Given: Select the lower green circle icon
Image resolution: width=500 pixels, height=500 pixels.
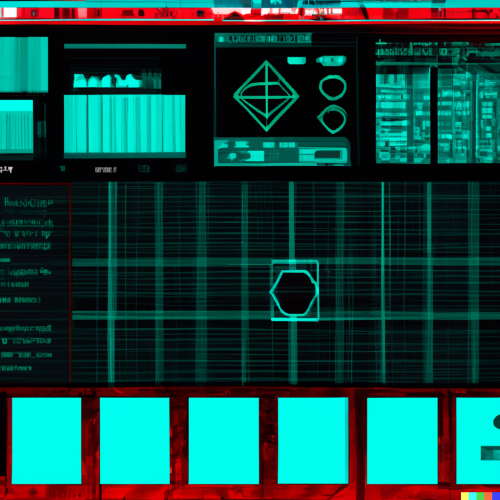Looking at the screenshot, I should point(332,119).
